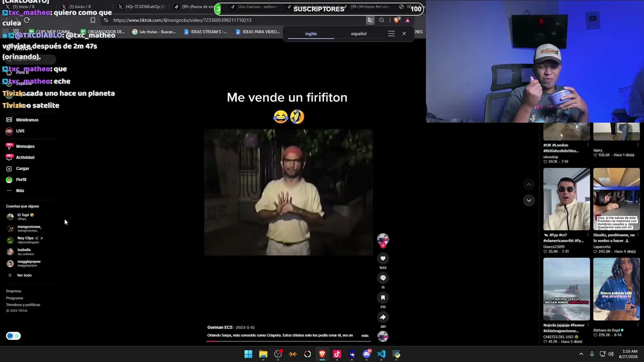Share the video via the arrow icon
Image resolution: width=644 pixels, height=362 pixels.
pyautogui.click(x=383, y=317)
